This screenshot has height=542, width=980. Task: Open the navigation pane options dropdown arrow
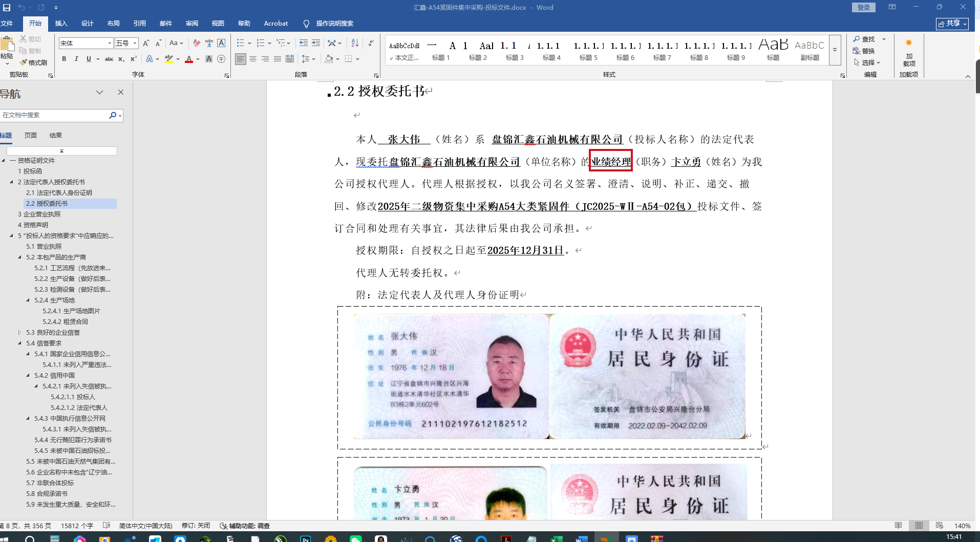click(99, 92)
